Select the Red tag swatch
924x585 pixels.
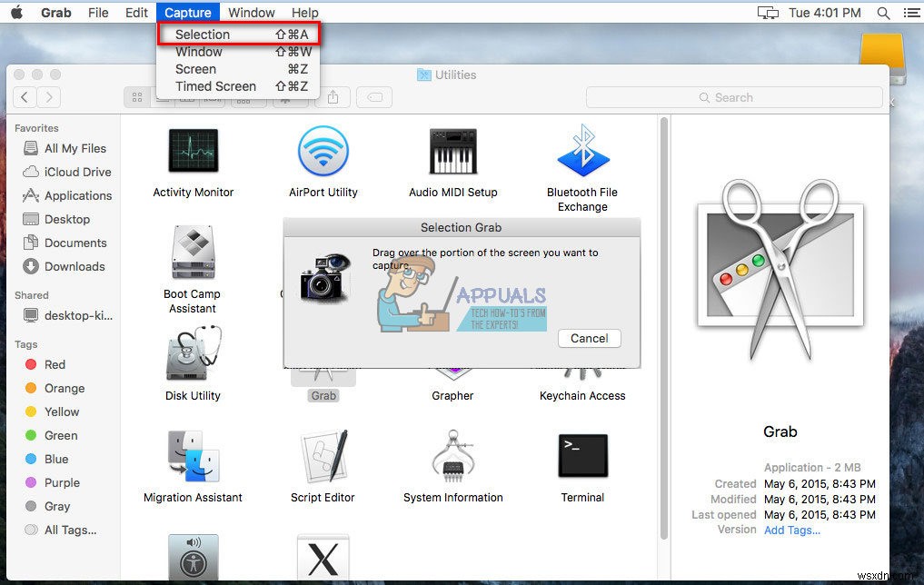point(32,364)
